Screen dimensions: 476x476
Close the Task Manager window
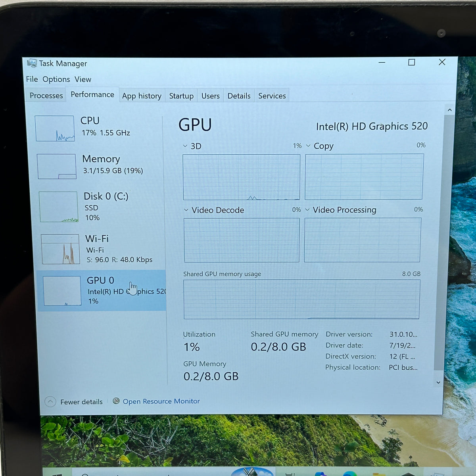pos(442,62)
